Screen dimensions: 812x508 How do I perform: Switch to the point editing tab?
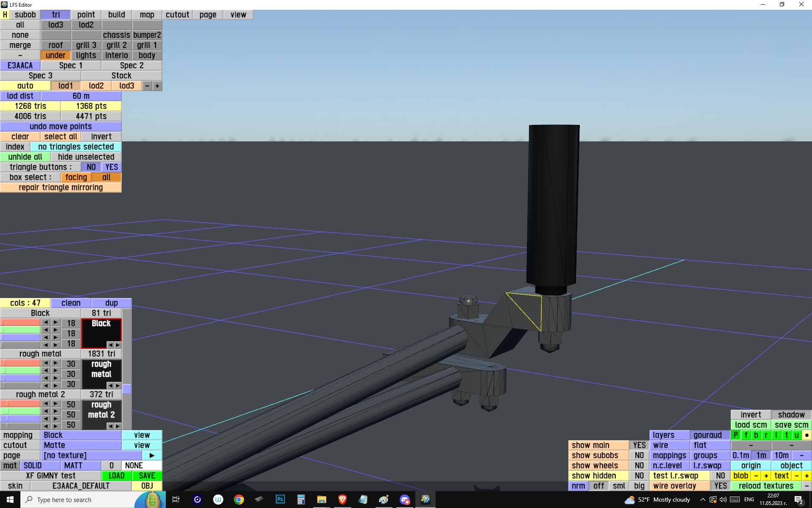[x=86, y=15]
